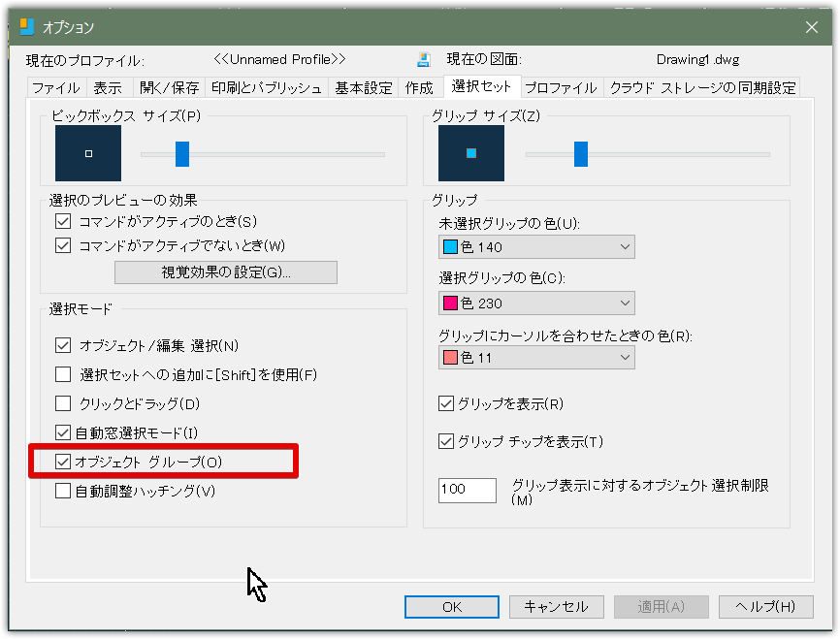Open 選択グリップの色 dropdown (色 230)
This screenshot has width=840, height=639.
click(536, 304)
